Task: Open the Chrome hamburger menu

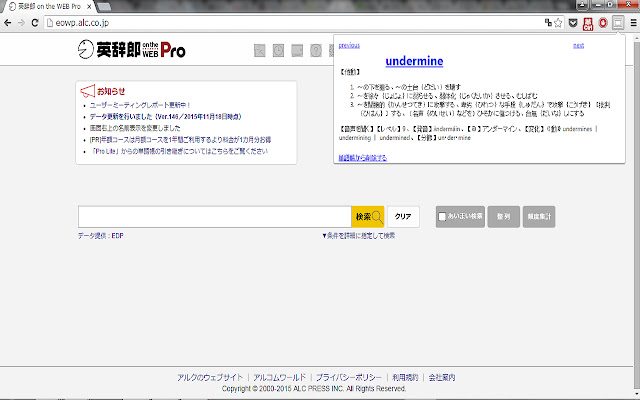Action: (x=633, y=23)
